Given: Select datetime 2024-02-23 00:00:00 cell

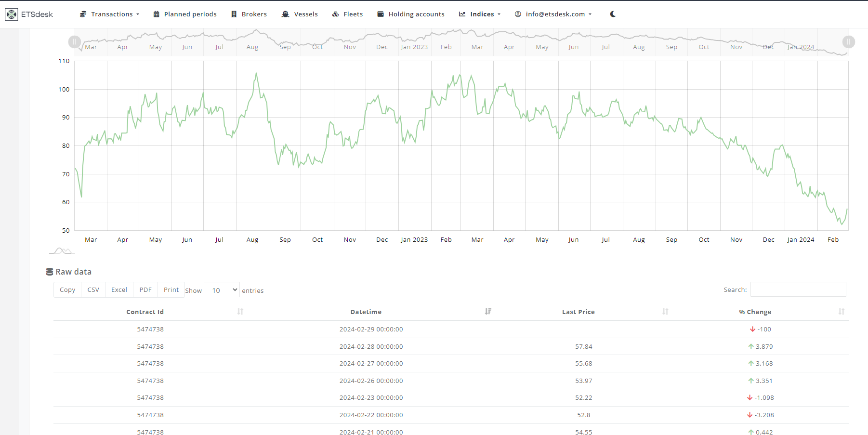Looking at the screenshot, I should click(371, 397).
